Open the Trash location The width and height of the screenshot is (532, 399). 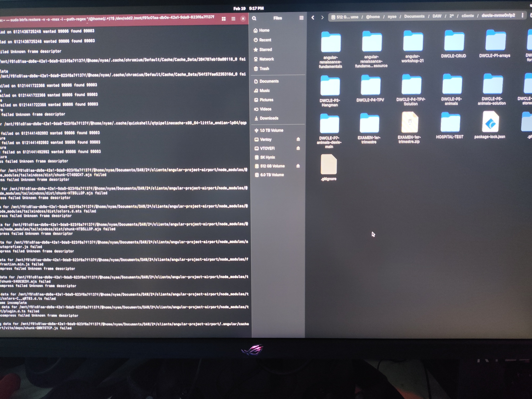(x=264, y=69)
